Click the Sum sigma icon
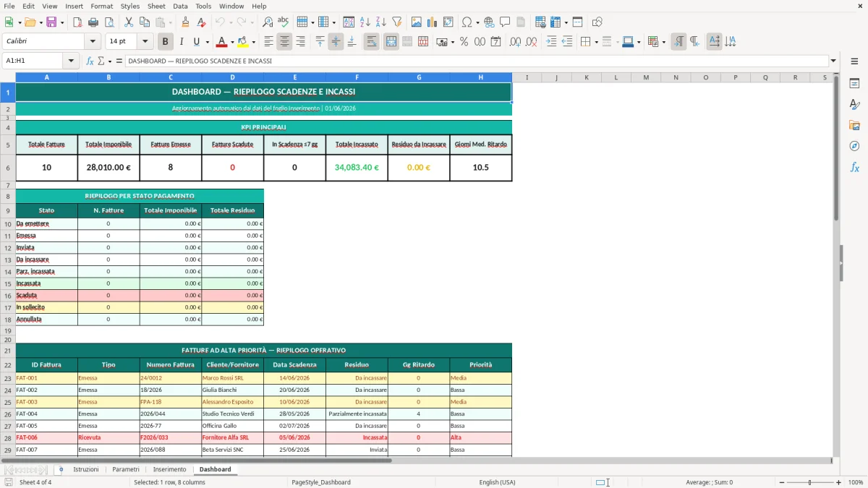Image resolution: width=868 pixels, height=488 pixels. [x=101, y=61]
